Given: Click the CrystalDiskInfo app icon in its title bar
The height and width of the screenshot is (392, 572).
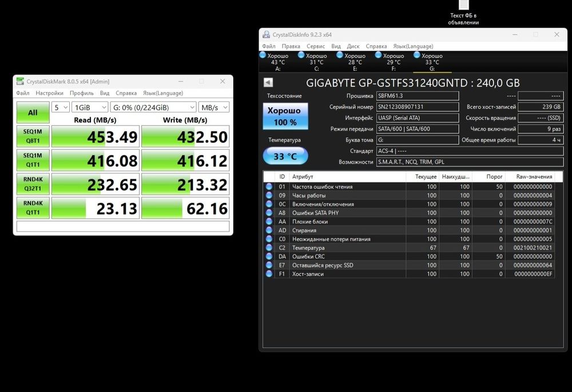Looking at the screenshot, I should (x=267, y=35).
